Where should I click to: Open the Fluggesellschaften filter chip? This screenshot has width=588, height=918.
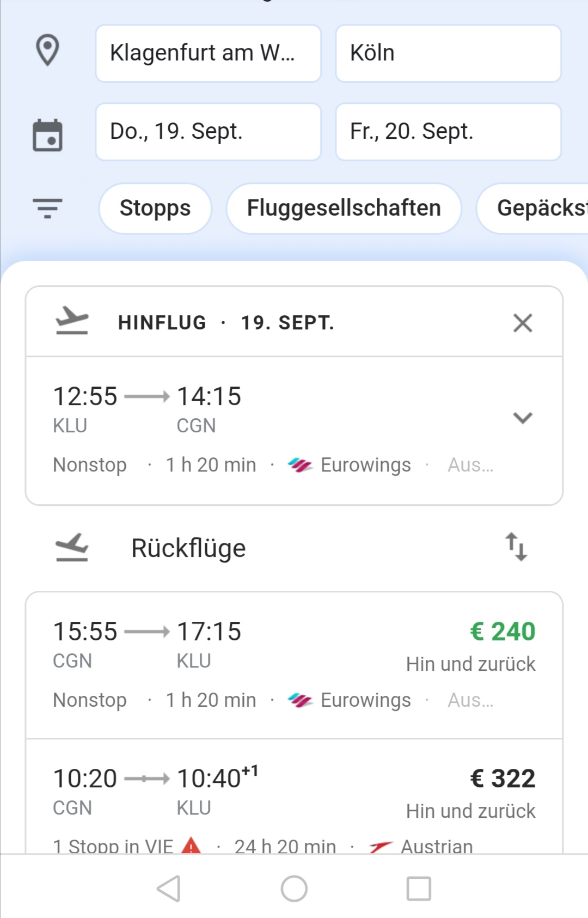[344, 208]
